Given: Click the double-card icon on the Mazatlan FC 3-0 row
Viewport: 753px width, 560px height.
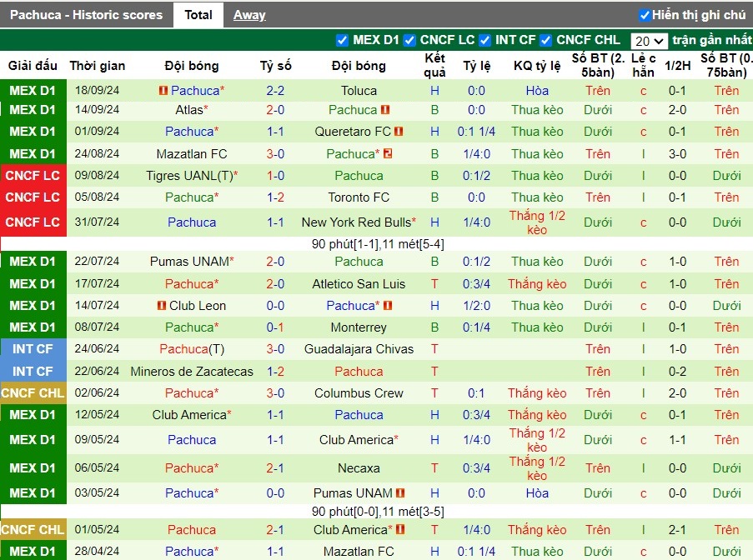Looking at the screenshot, I should click(388, 153).
